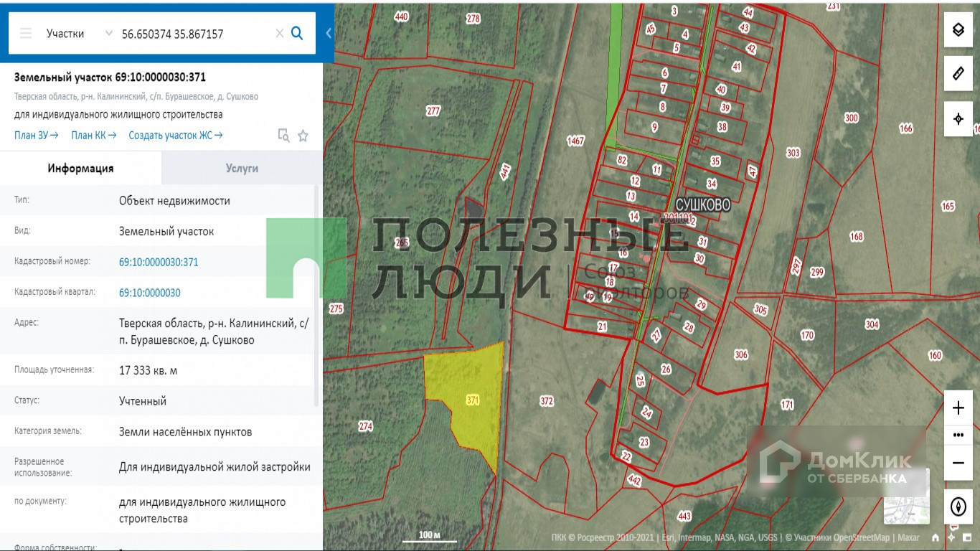
Task: Select parcel 303 on the map
Action: [x=793, y=153]
